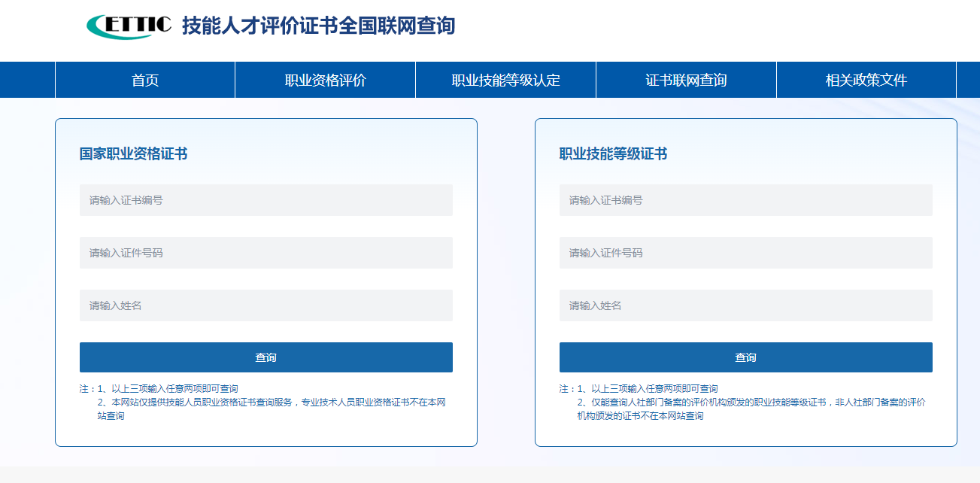The height and width of the screenshot is (483, 980).
Task: Click ID number field in 国家职业资格证书 form
Action: click(266, 253)
